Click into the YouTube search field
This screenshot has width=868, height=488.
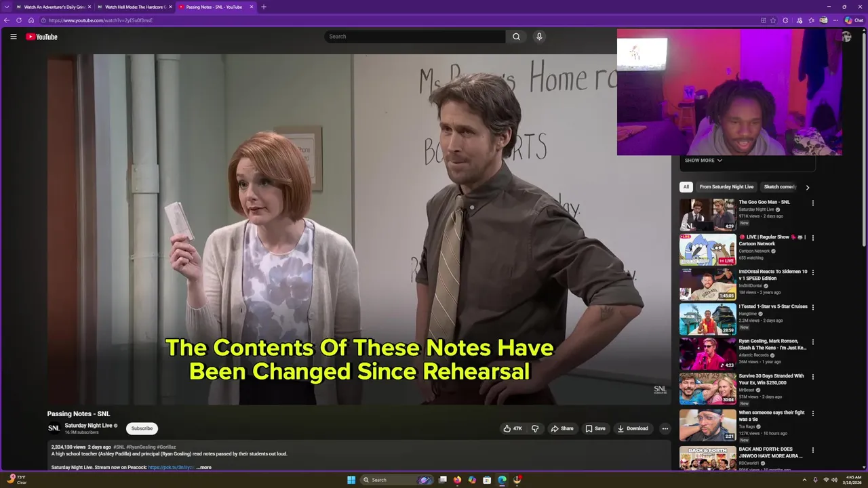414,37
